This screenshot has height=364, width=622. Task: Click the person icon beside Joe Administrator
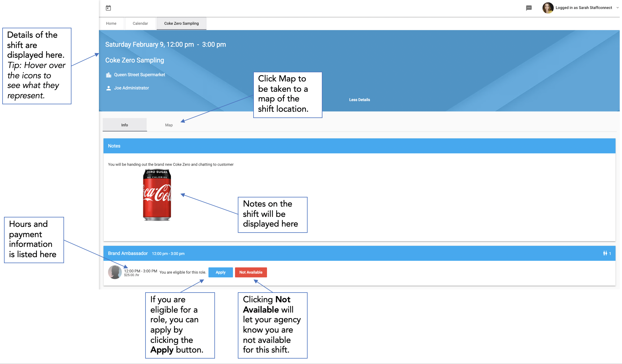click(109, 88)
